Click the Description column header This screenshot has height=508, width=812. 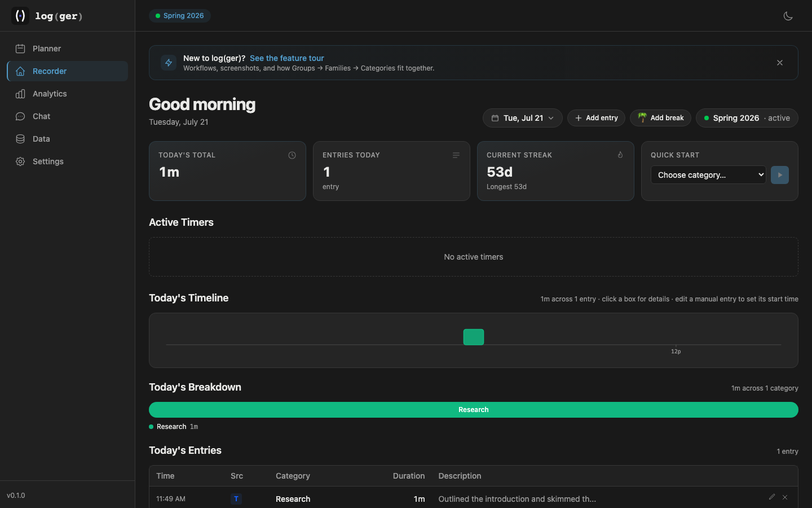tap(460, 476)
